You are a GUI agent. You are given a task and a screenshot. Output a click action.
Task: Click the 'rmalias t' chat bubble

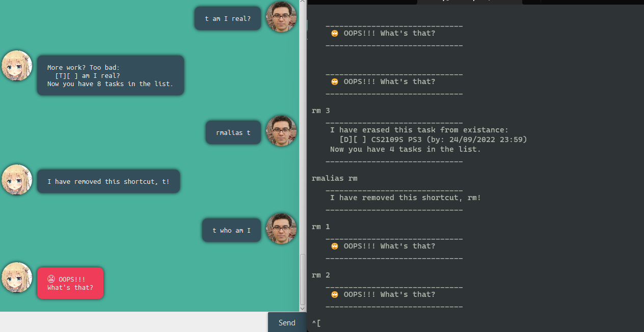pos(233,132)
